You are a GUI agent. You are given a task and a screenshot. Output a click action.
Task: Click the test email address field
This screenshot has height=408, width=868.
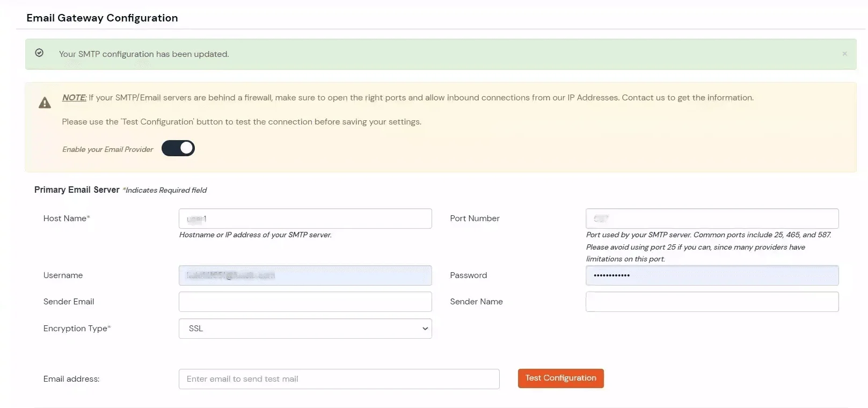[339, 379]
